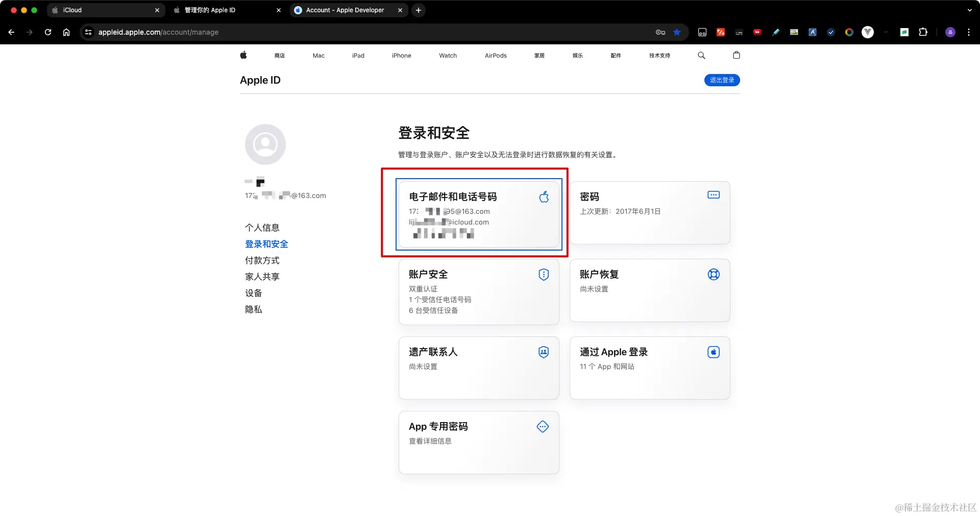
Task: Click the white V circle extension icon
Action: [868, 32]
